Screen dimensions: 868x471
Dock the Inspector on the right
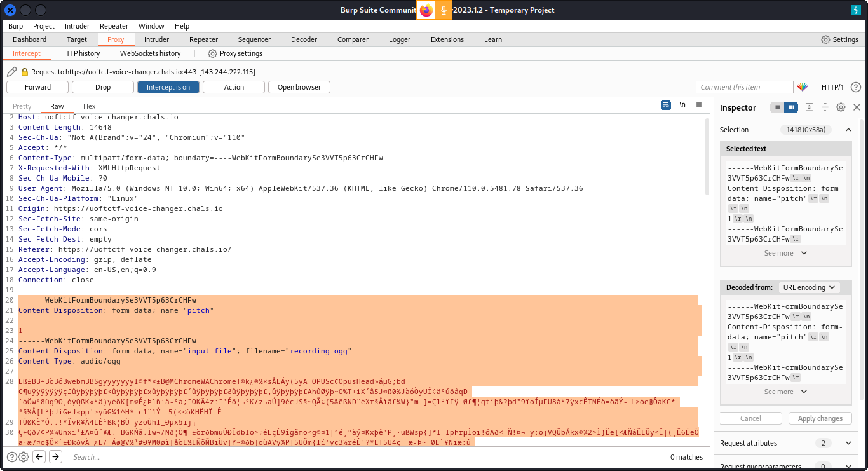(790, 107)
